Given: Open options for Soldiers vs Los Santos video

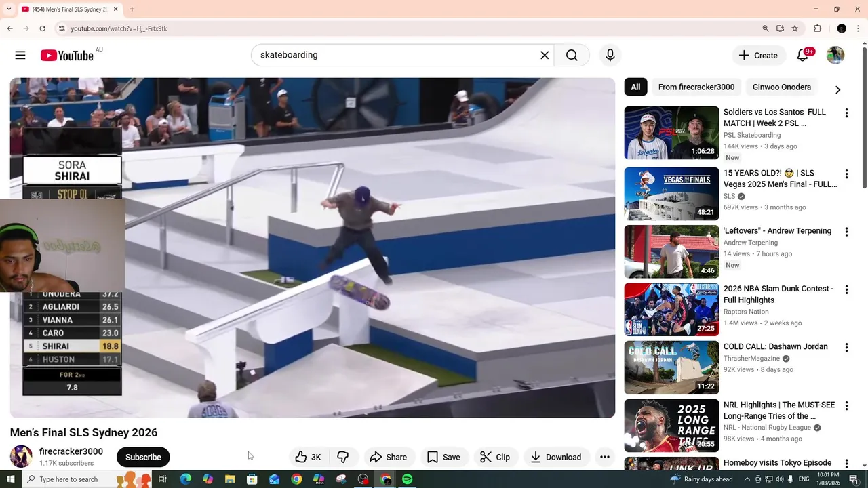Looking at the screenshot, I should (x=846, y=113).
